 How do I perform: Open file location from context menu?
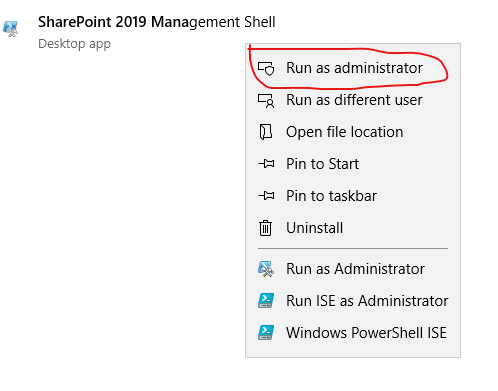tap(353, 132)
